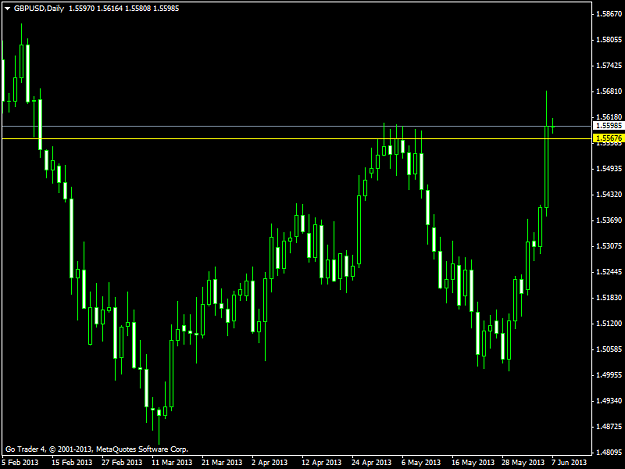Click the 21 Mar 2013 date label

point(222,462)
